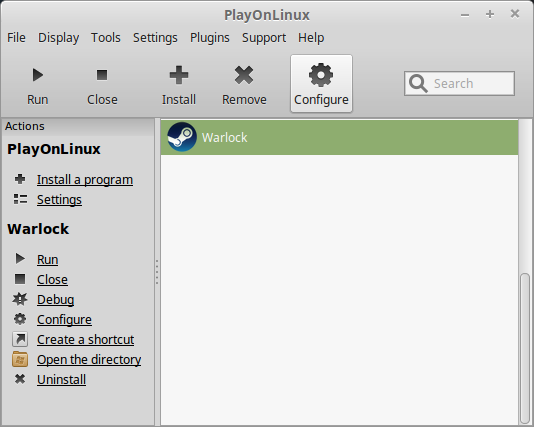Close the PlayOnLinux window
Image resolution: width=534 pixels, height=427 pixels.
[515, 14]
